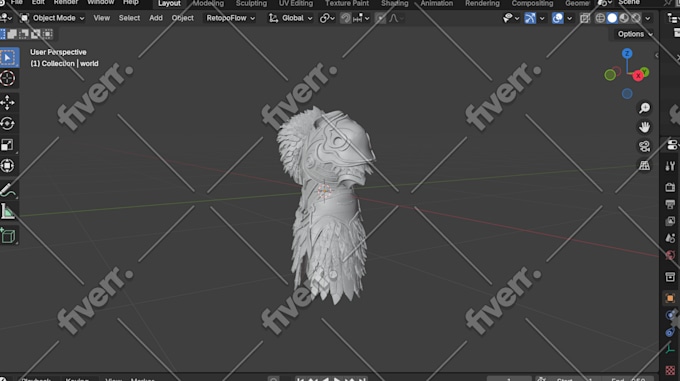Viewport: 680px width, 381px height.
Task: Open the Collection properties tab
Action: [670, 277]
